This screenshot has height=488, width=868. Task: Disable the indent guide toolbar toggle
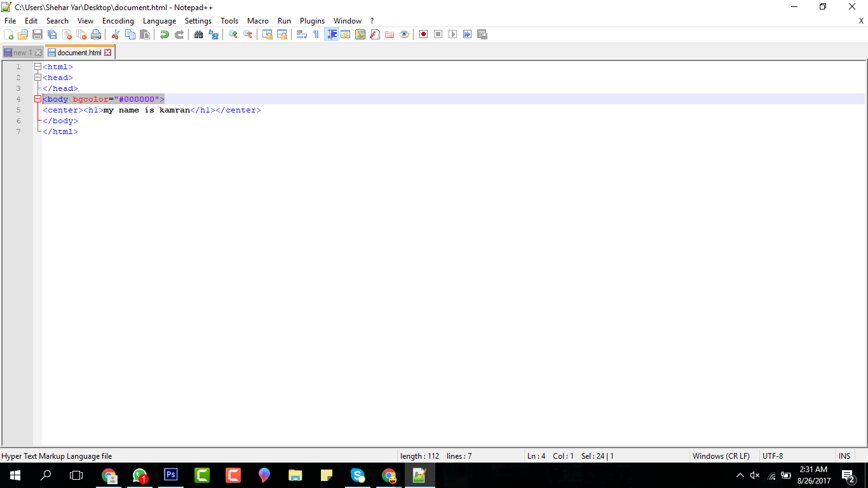pos(331,34)
